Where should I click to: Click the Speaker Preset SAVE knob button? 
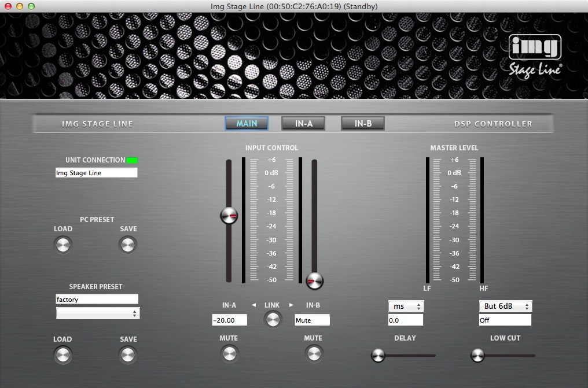(x=128, y=355)
